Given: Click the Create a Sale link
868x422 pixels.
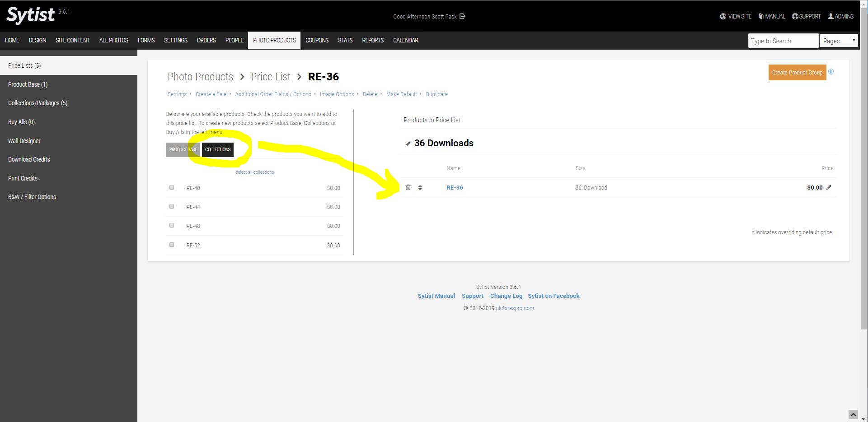Looking at the screenshot, I should coord(211,94).
